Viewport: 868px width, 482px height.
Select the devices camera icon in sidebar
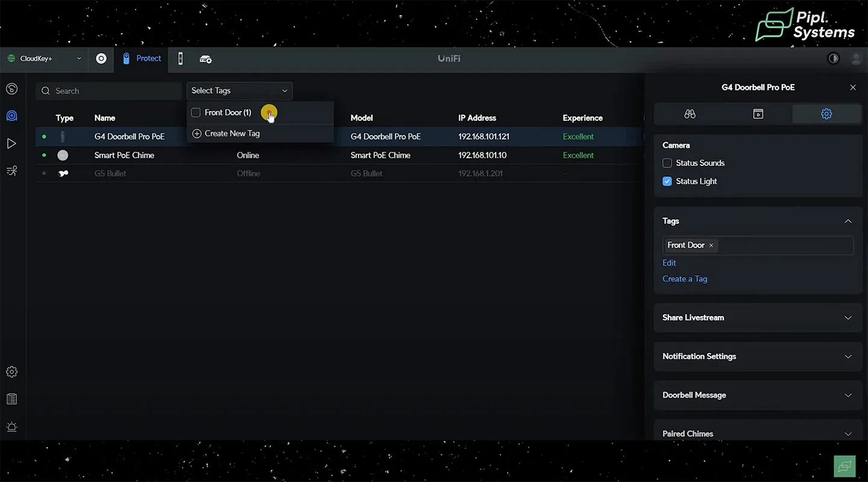[x=11, y=116]
